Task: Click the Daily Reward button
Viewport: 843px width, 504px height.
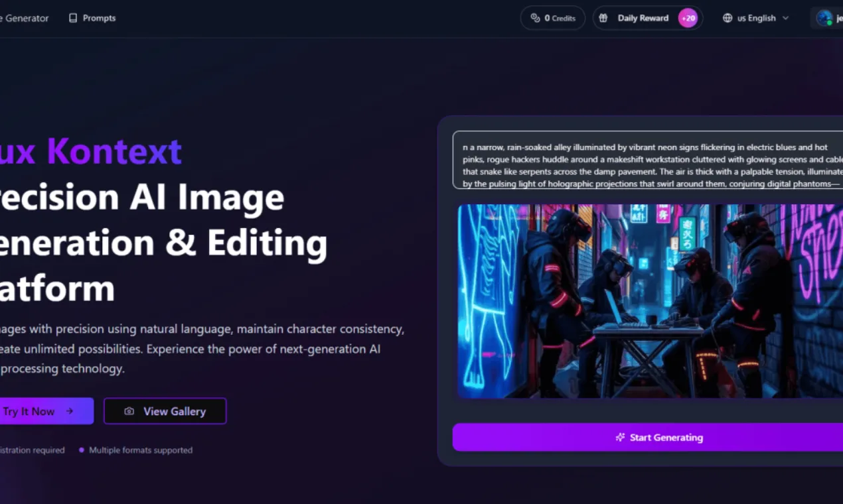Action: 647,18
